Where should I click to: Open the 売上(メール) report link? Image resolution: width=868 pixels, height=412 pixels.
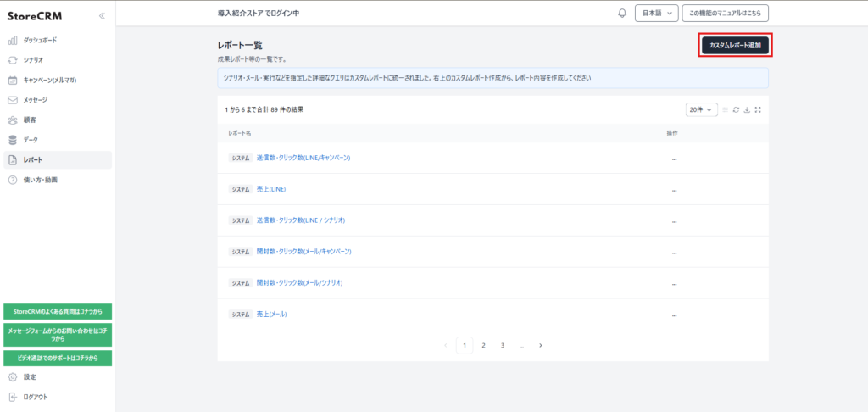[x=271, y=314]
